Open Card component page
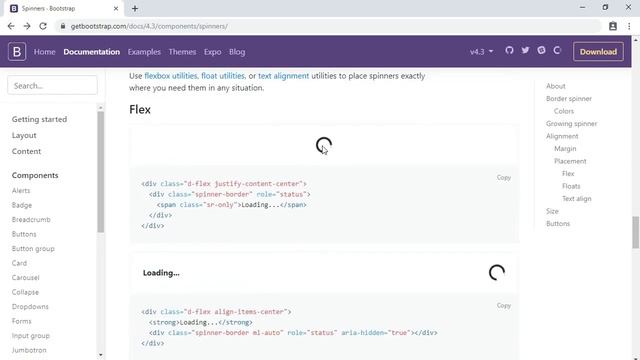Screen dimensions: 640x360 (19, 263)
